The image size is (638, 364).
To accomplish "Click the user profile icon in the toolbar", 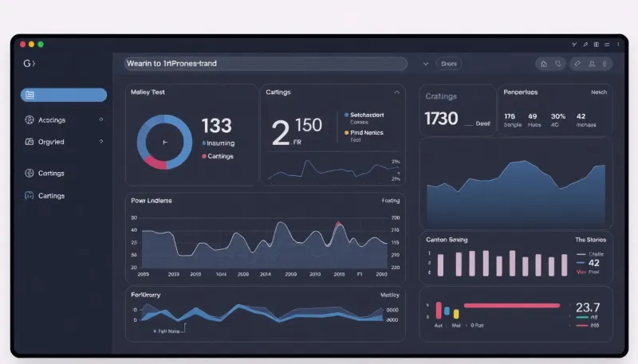I will click(592, 64).
